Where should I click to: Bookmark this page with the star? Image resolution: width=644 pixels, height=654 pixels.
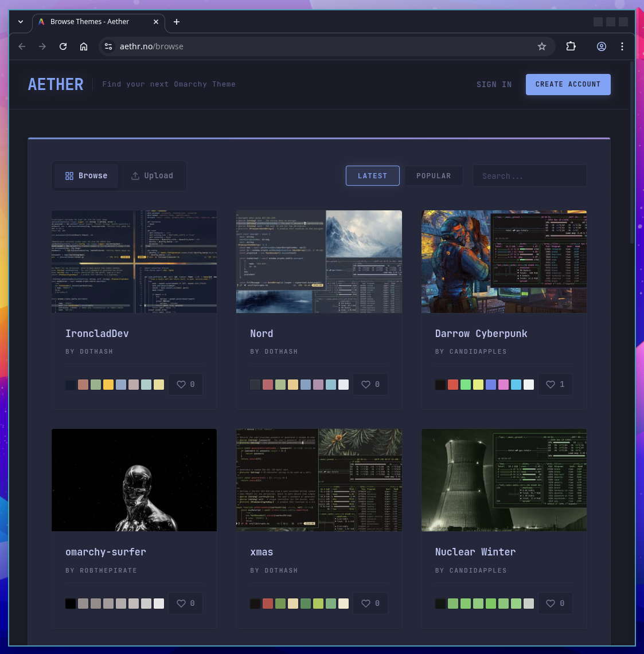coord(542,46)
